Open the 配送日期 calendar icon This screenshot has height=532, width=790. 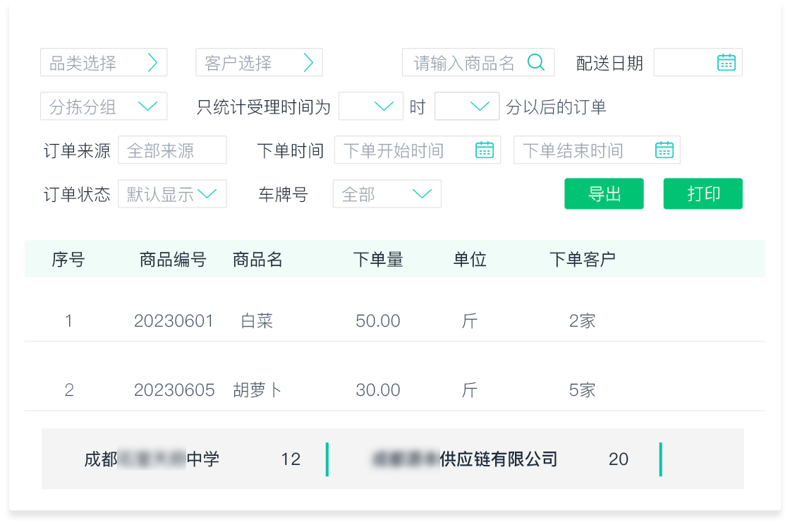(x=726, y=63)
